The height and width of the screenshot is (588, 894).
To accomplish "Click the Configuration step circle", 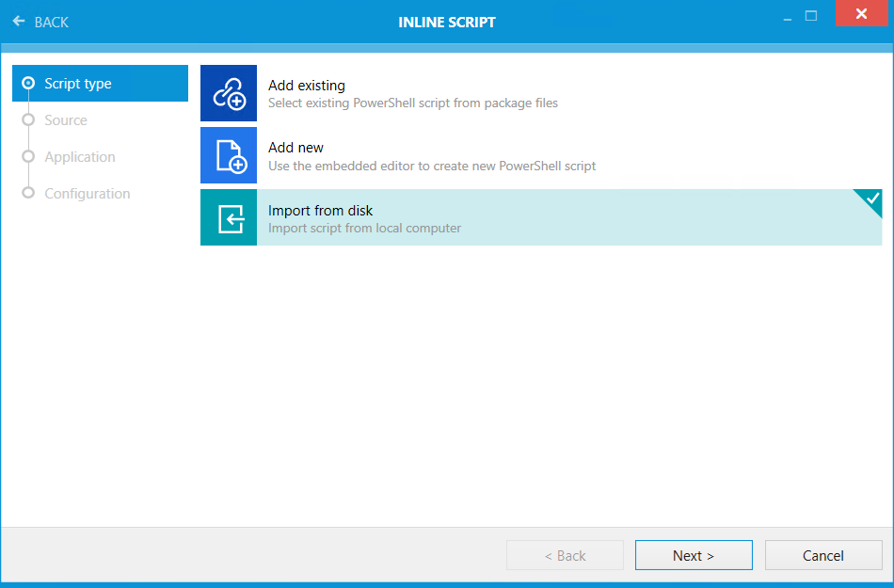I will click(x=30, y=193).
